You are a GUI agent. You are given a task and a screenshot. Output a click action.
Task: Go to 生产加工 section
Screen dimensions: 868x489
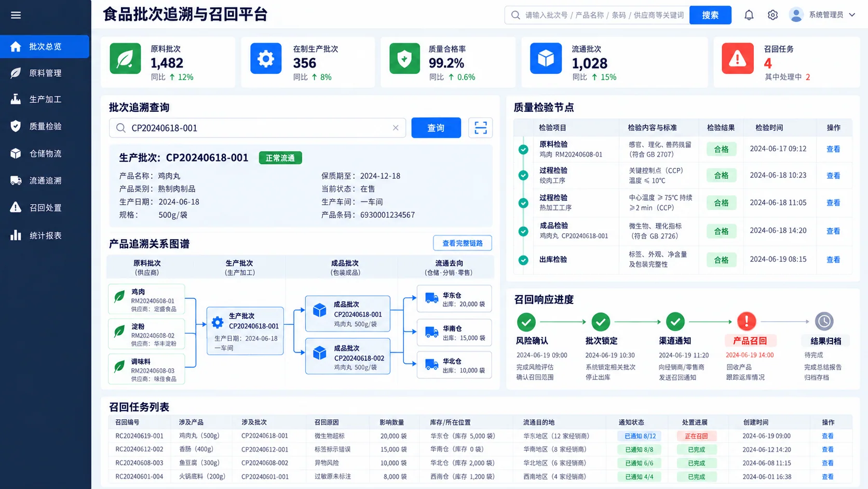click(45, 99)
